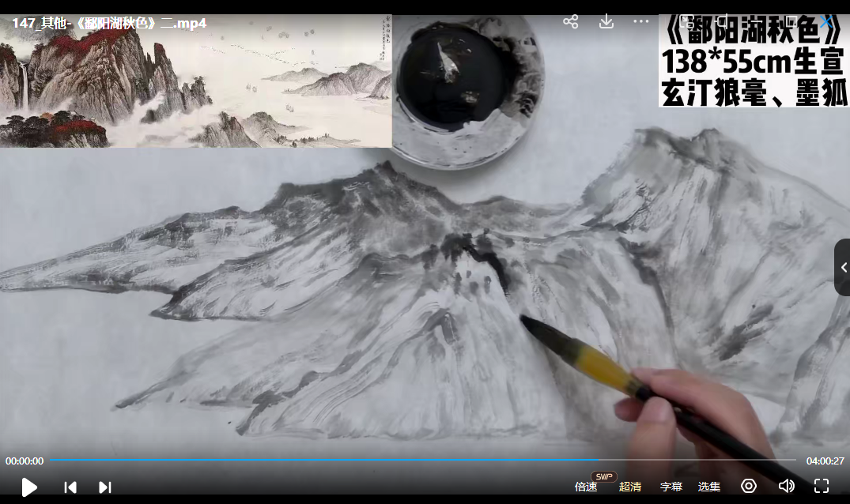This screenshot has height=504, width=850.
Task: Close the player with blue X
Action: [x=826, y=21]
